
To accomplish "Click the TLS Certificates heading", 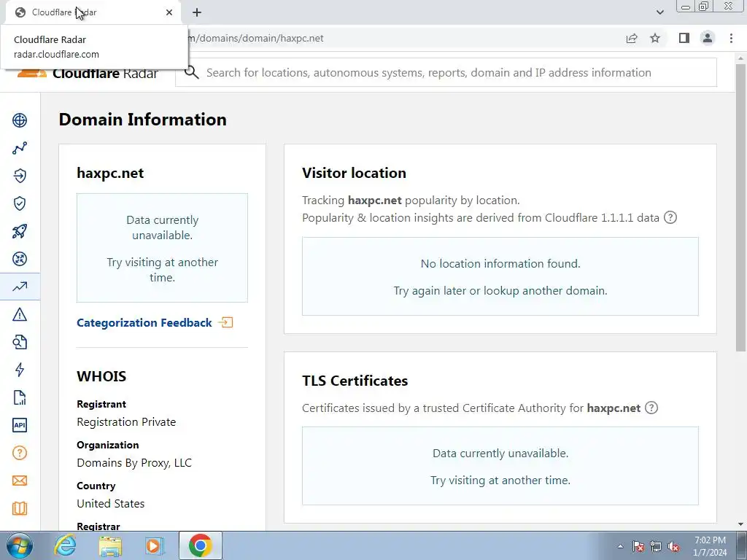I will click(355, 381).
